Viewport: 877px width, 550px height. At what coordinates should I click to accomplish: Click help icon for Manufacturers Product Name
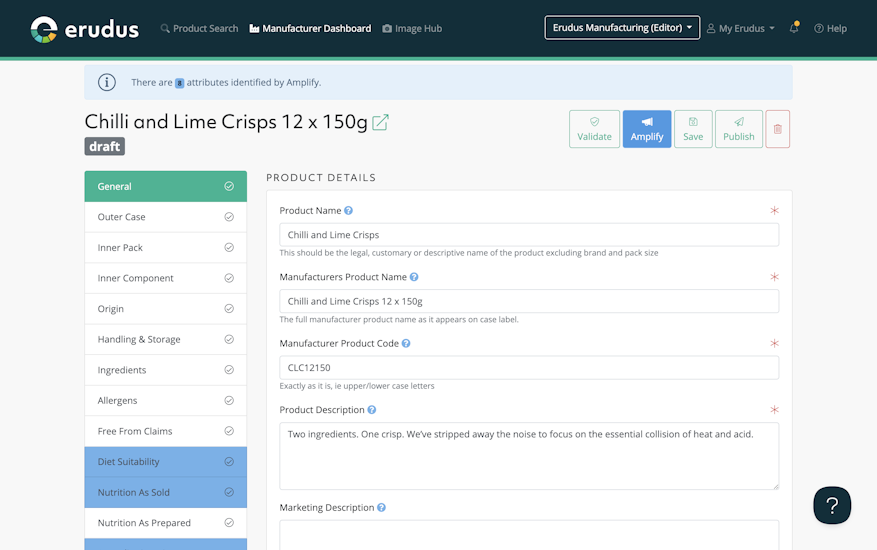coord(414,277)
